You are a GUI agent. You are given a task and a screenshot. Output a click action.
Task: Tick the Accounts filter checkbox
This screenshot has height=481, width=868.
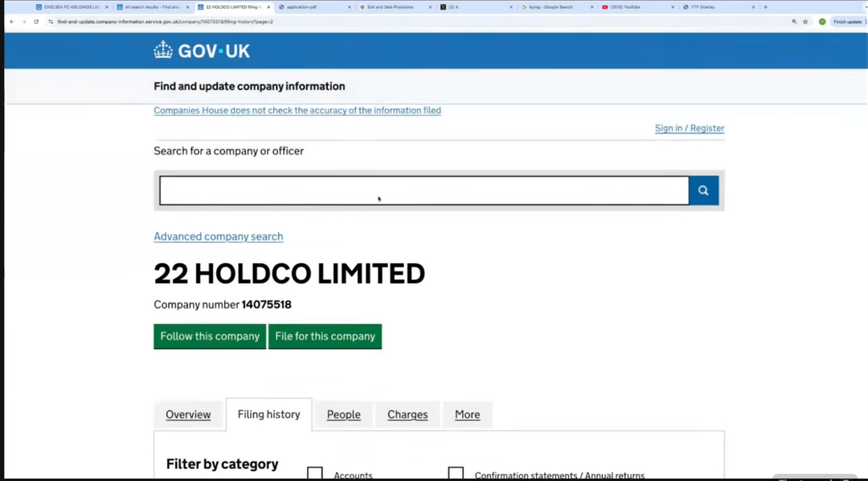315,474
